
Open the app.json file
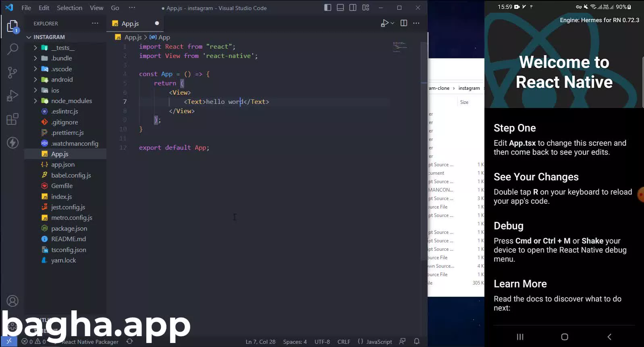coord(65,164)
